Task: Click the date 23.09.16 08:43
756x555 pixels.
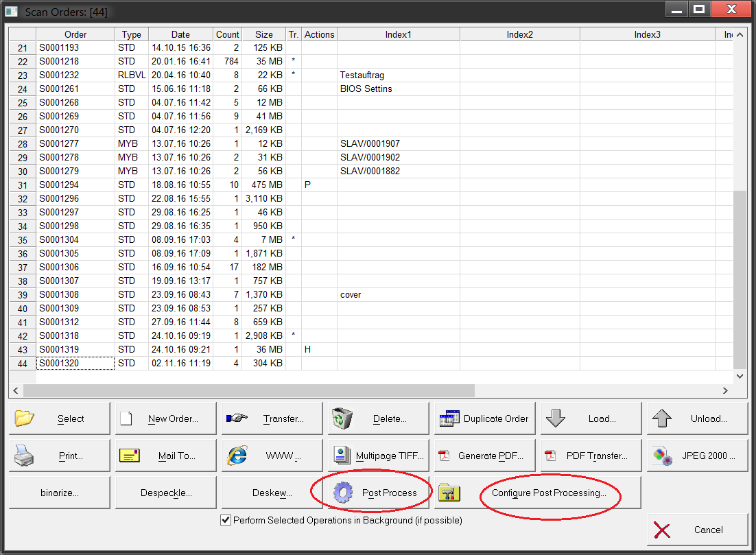Action: coord(181,294)
